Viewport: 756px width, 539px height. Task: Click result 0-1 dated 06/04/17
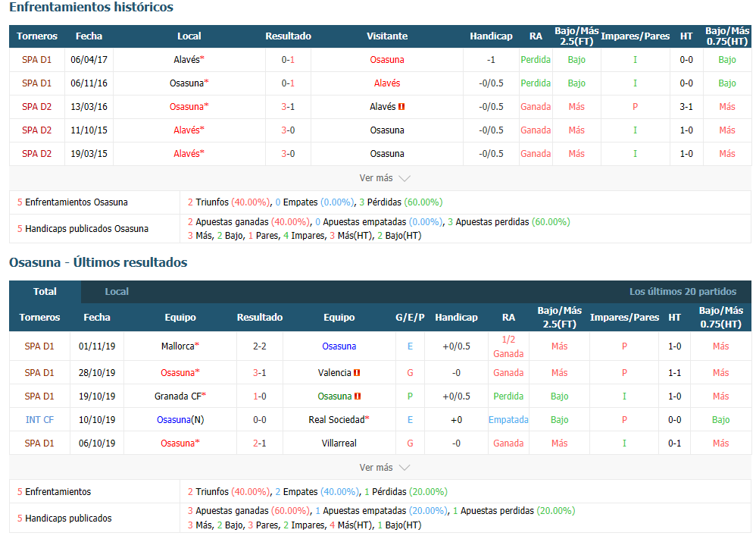click(289, 60)
